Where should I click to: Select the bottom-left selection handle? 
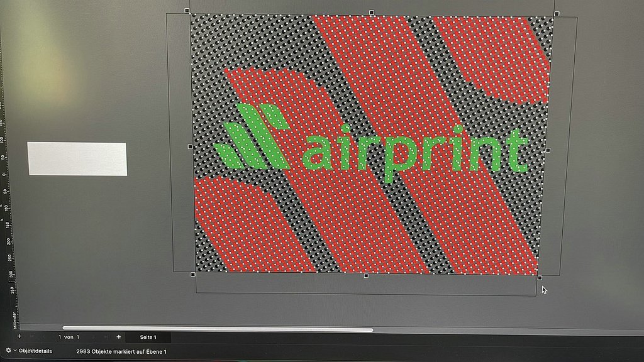pyautogui.click(x=192, y=274)
